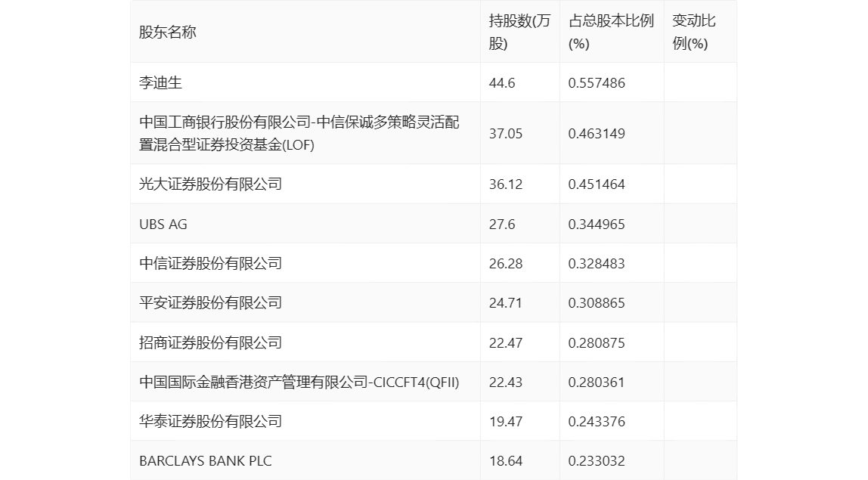Image resolution: width=868 pixels, height=480 pixels.
Task: Select shareholder 招商证券股份有限公司
Action: pos(210,342)
